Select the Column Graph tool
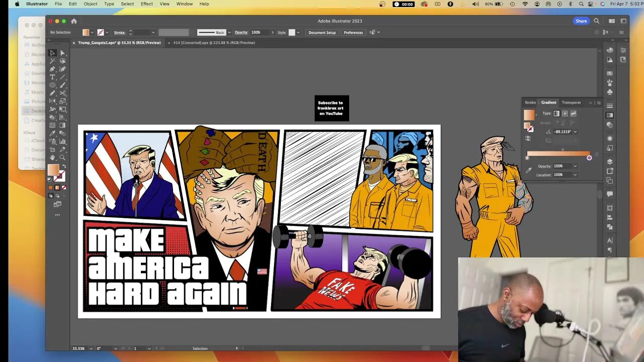 click(62, 141)
